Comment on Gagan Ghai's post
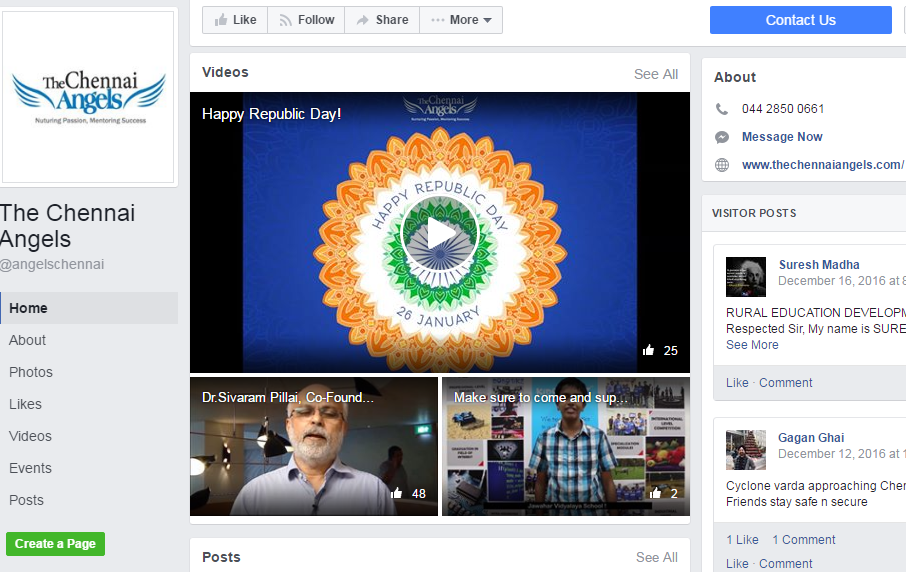The image size is (906, 572). point(785,563)
